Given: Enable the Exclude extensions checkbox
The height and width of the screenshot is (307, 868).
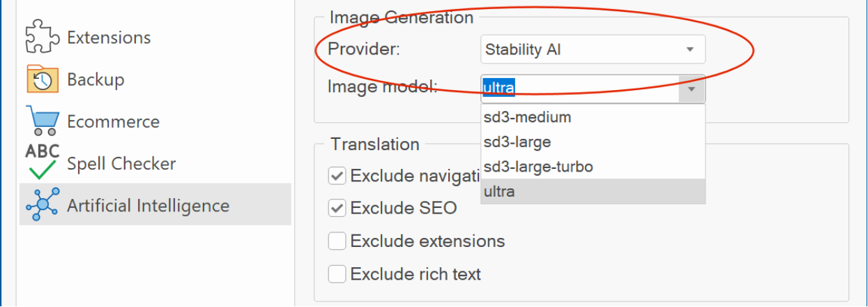Looking at the screenshot, I should click(337, 241).
